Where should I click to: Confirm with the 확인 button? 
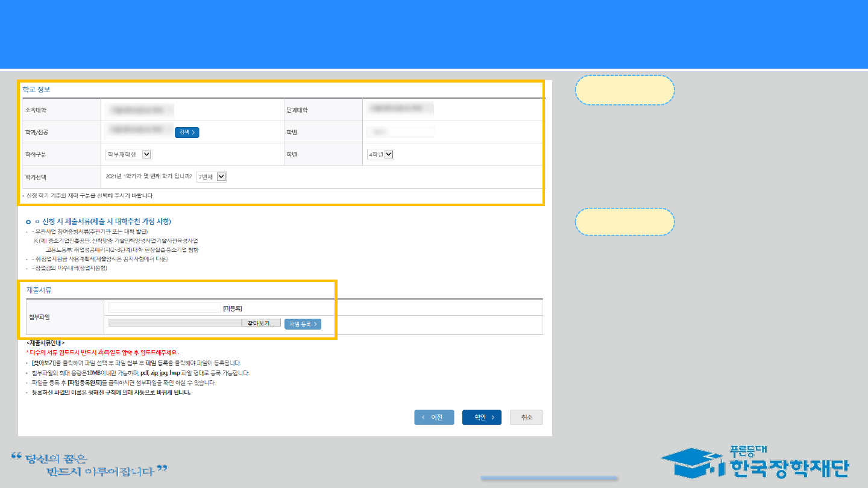click(482, 418)
